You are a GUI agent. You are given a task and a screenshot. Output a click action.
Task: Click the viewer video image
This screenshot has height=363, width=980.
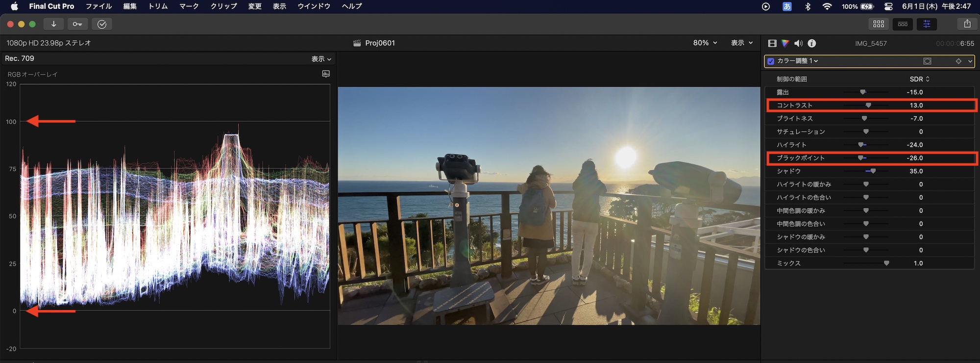[549, 206]
